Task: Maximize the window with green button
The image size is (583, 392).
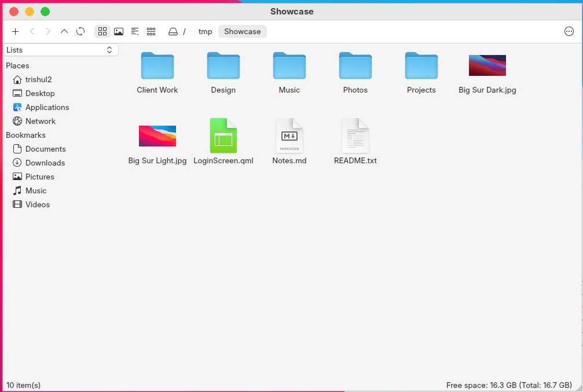Action: pos(45,12)
